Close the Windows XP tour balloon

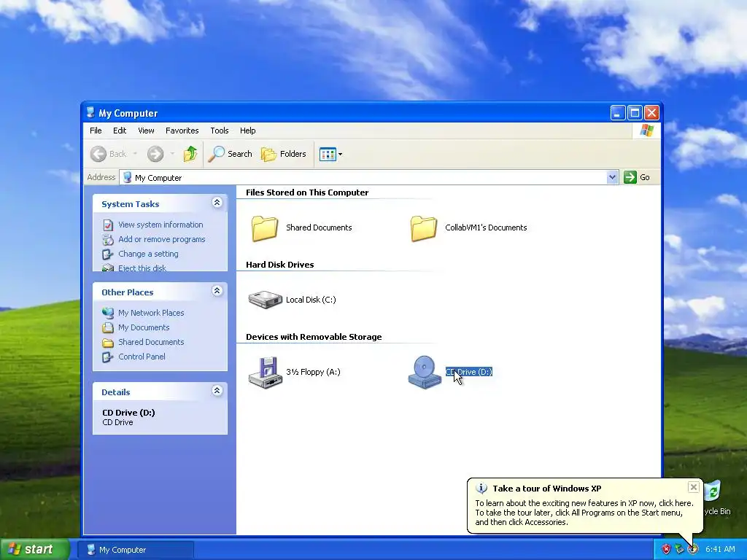694,487
